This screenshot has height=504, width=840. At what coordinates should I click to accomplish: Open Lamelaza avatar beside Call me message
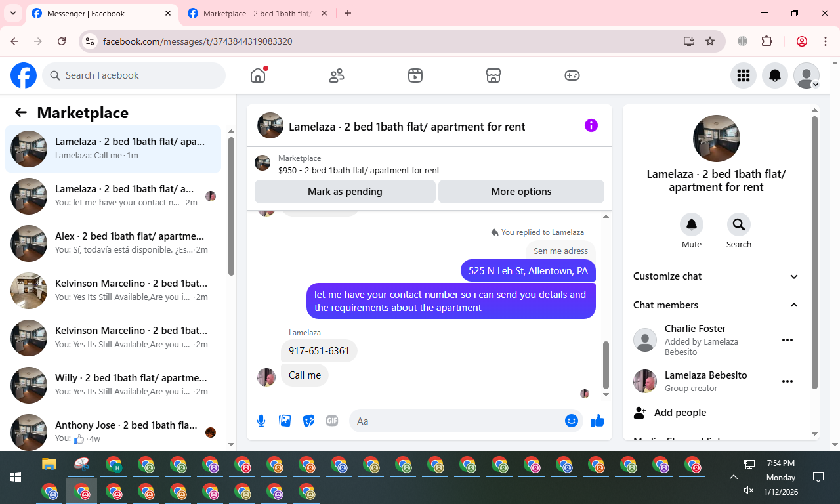pyautogui.click(x=266, y=377)
